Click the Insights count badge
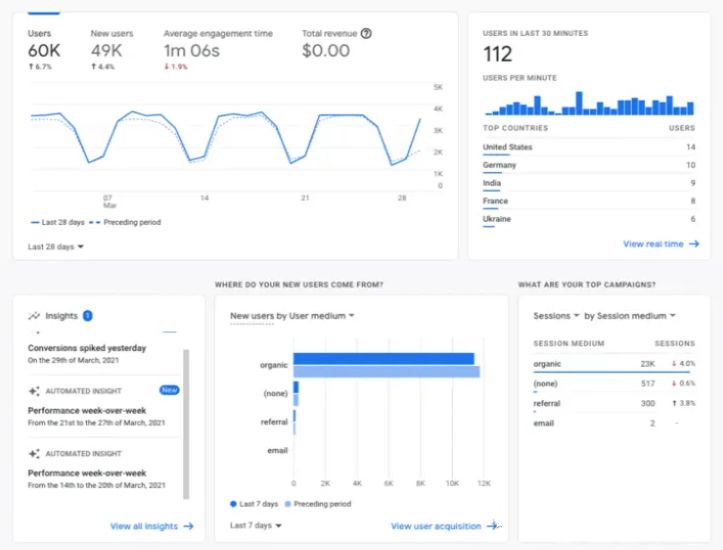The height and width of the screenshot is (550, 723). [x=88, y=316]
